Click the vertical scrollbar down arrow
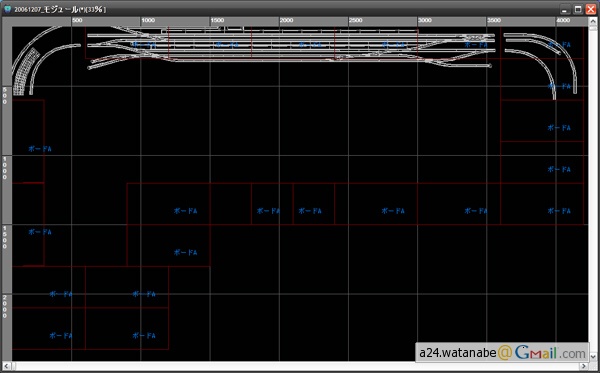 point(592,357)
